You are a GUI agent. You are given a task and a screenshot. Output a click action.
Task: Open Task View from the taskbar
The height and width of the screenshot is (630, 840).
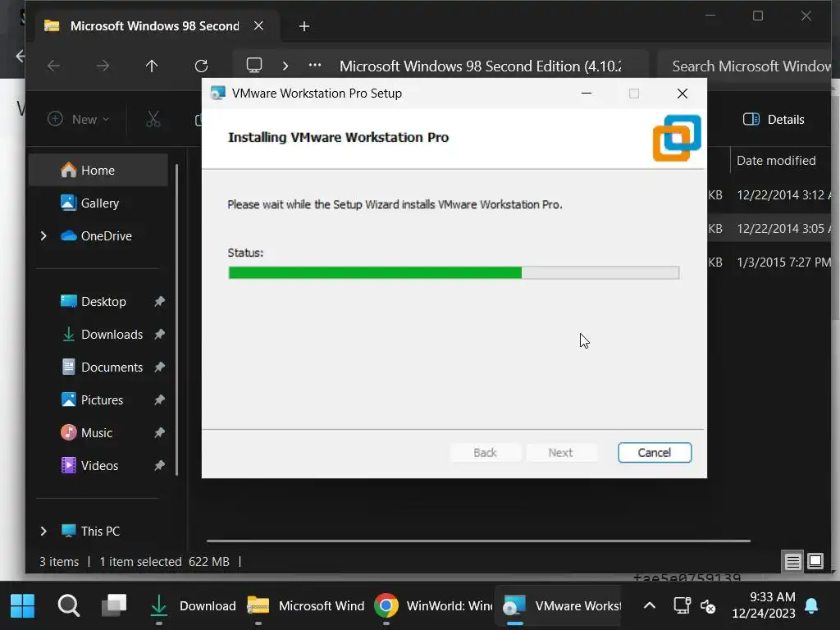click(114, 605)
